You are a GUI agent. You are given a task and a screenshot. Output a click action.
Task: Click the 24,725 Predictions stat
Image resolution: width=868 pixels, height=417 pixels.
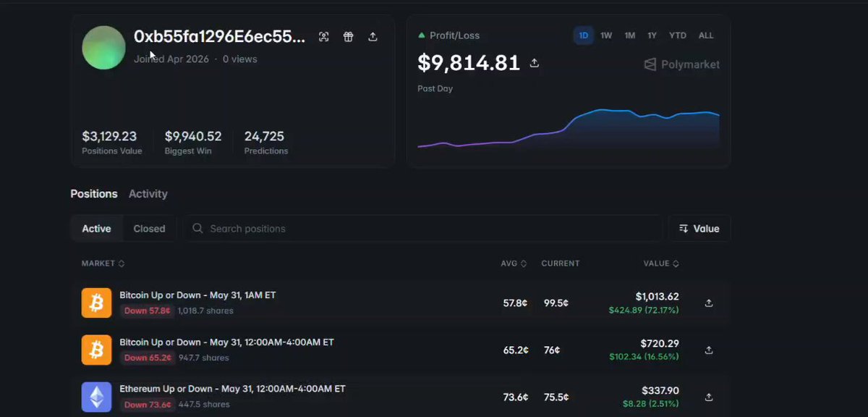[x=266, y=142]
